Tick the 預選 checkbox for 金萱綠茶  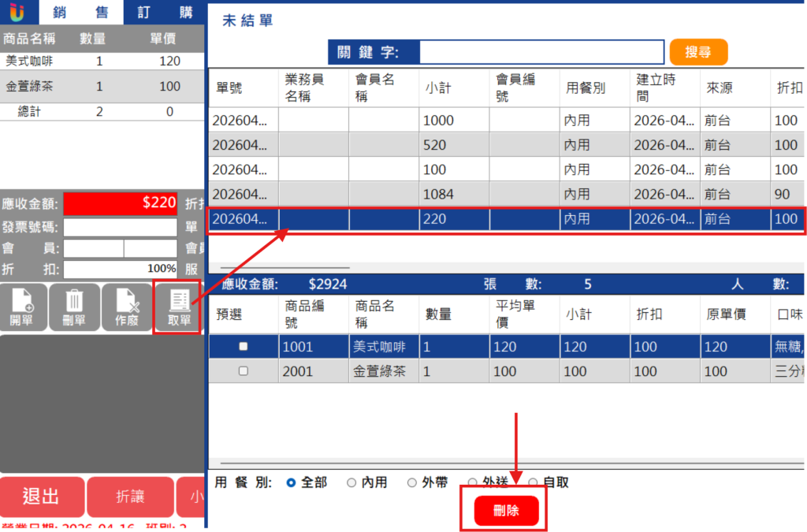click(244, 371)
